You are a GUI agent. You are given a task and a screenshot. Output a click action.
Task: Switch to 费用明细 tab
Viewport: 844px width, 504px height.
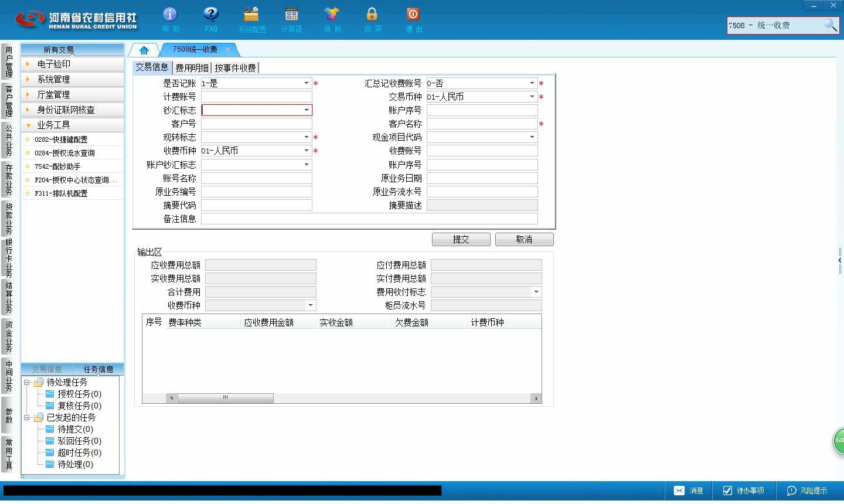point(192,68)
